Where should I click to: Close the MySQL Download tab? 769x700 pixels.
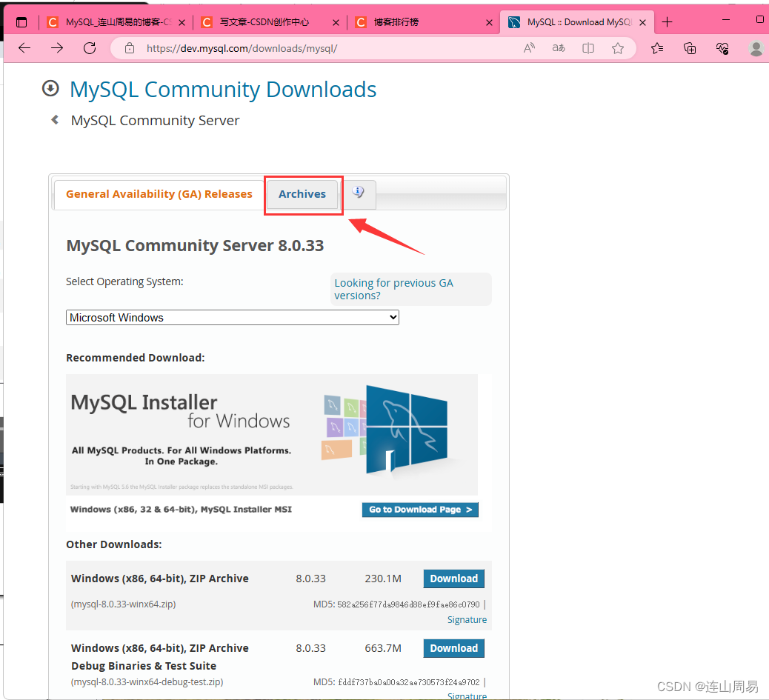tap(643, 22)
